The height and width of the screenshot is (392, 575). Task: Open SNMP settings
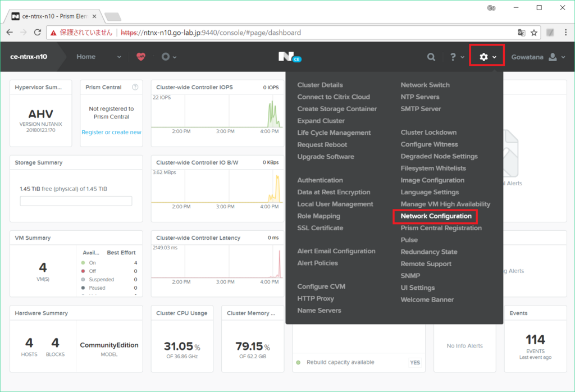tap(410, 276)
